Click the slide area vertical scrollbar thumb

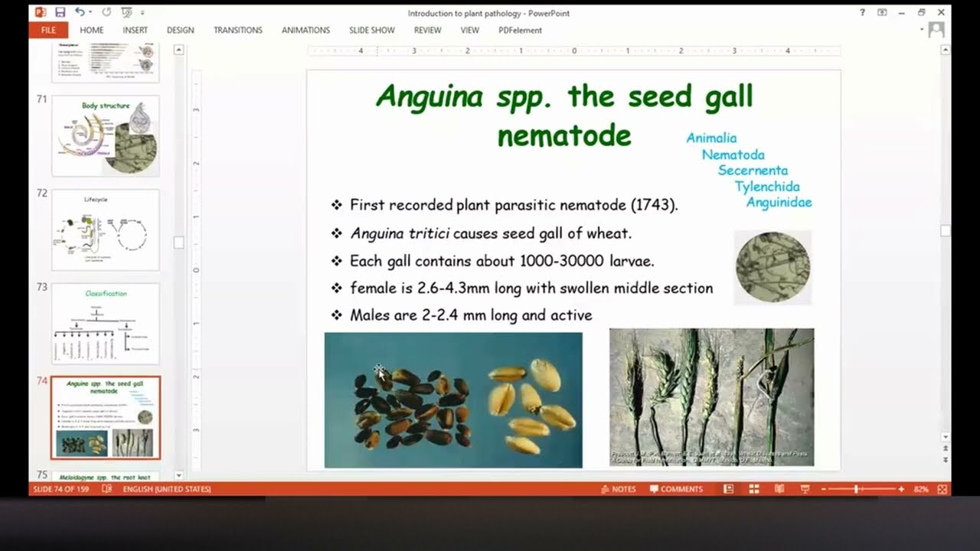coord(945,230)
